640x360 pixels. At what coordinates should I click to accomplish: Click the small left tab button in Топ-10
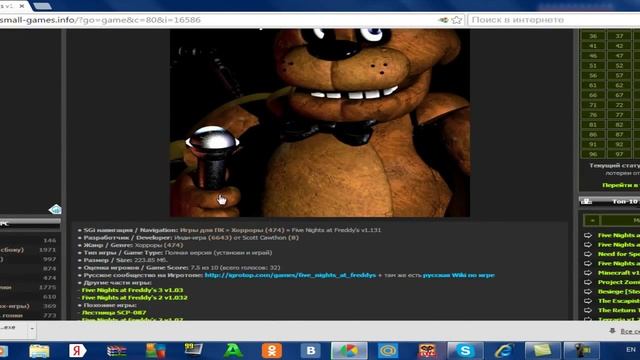[x=592, y=220]
